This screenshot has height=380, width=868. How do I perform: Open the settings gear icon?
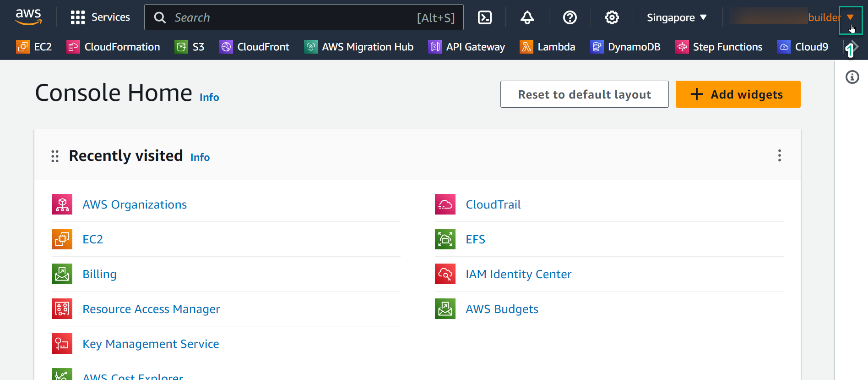[x=612, y=17]
